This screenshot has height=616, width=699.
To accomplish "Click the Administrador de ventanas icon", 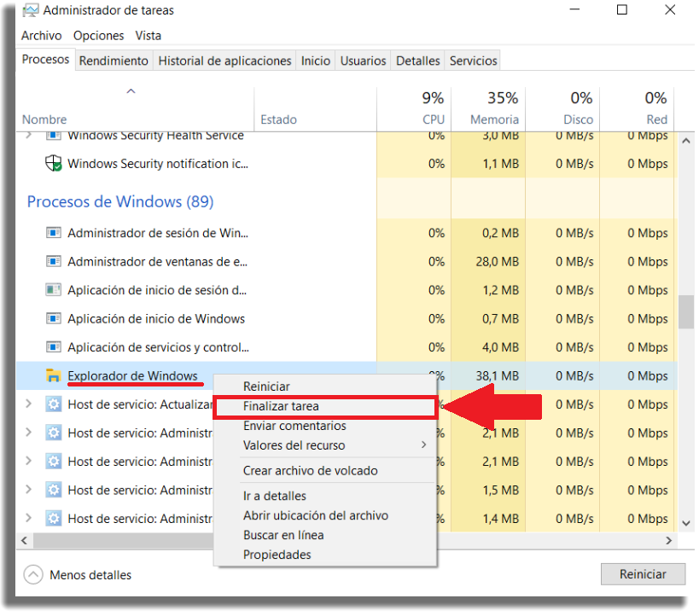I will coord(54,261).
